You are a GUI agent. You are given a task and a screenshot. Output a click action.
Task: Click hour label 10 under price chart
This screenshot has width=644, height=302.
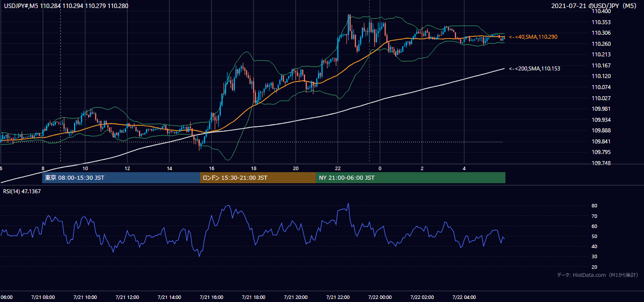[85, 168]
